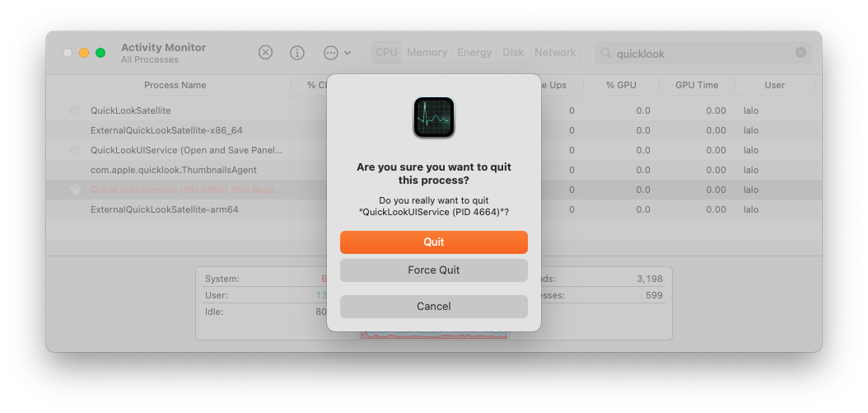This screenshot has width=868, height=413.
Task: Switch to the Memory tab
Action: (x=427, y=53)
